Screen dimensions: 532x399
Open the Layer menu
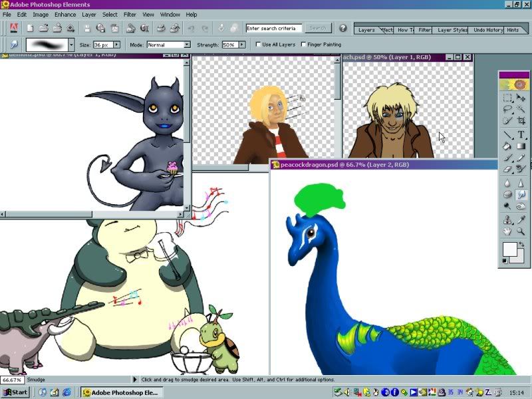point(89,15)
